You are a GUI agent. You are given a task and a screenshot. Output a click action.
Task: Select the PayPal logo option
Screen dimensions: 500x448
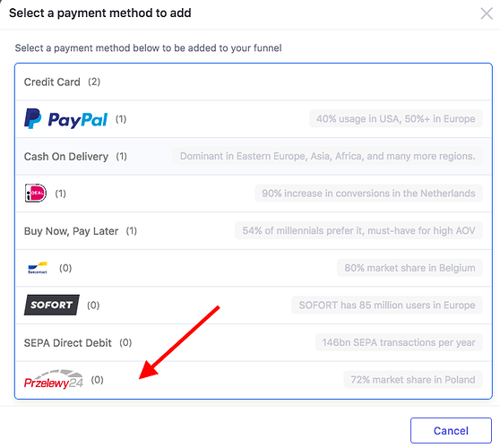point(65,119)
